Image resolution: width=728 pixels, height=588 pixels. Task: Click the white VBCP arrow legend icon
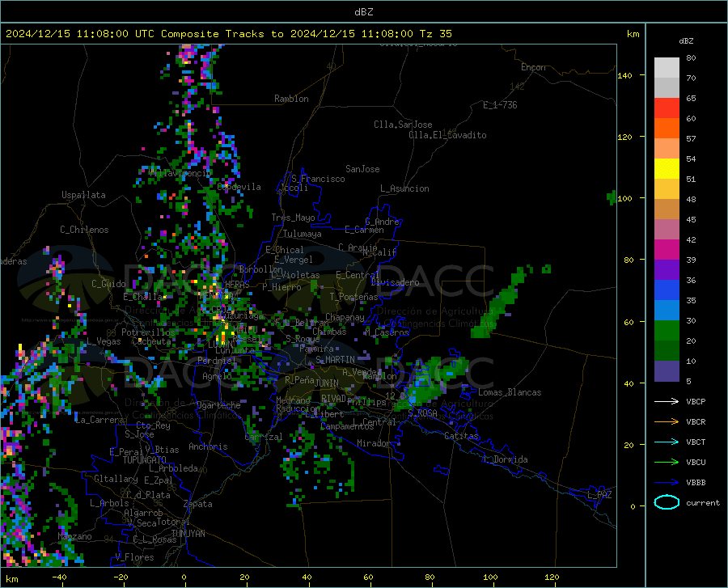[667, 401]
